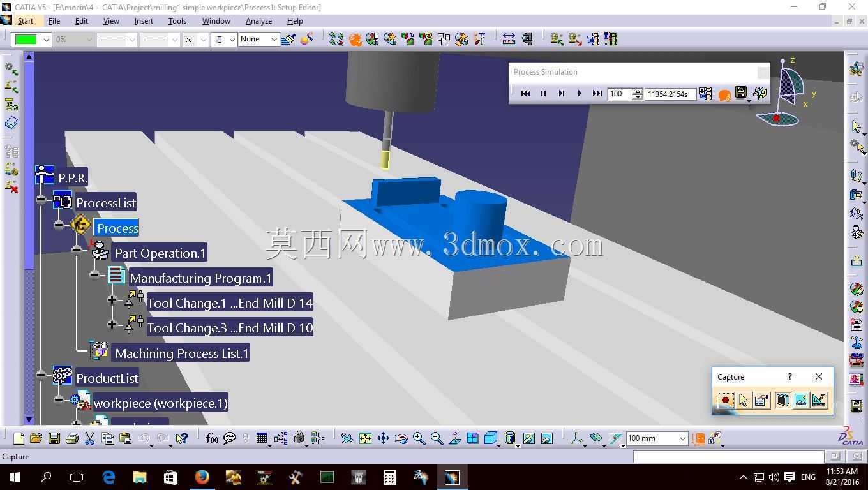Screen dimensions: 868x490
Task: Open File Explorer from the taskbar
Action: coord(139,477)
